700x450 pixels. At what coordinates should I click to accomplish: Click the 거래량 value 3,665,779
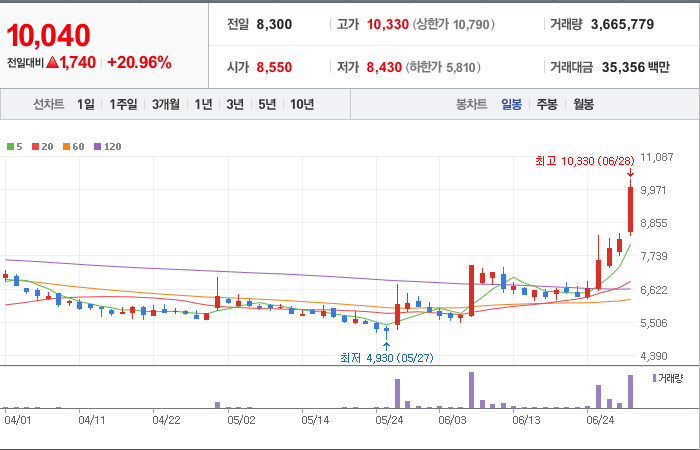[x=622, y=24]
